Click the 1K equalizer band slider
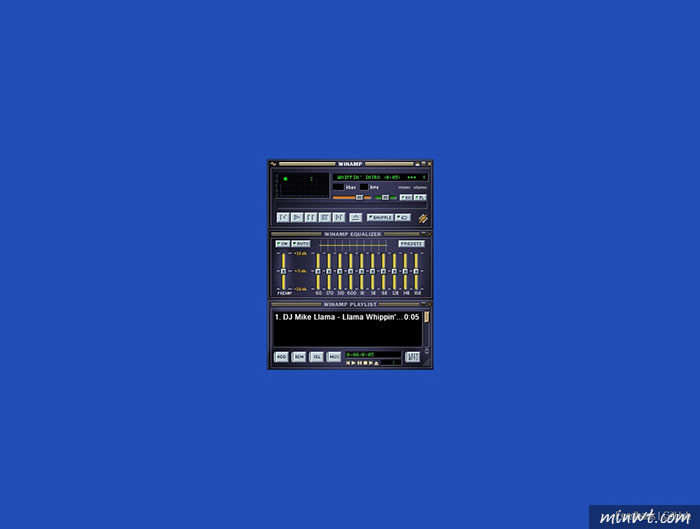The width and height of the screenshot is (700, 529). [x=362, y=271]
